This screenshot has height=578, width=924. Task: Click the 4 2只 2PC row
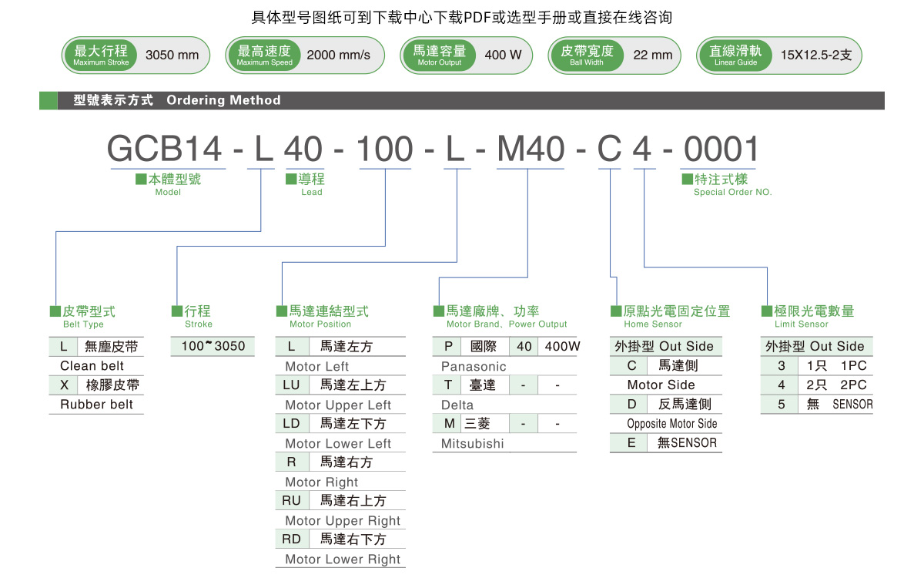[x=817, y=385]
